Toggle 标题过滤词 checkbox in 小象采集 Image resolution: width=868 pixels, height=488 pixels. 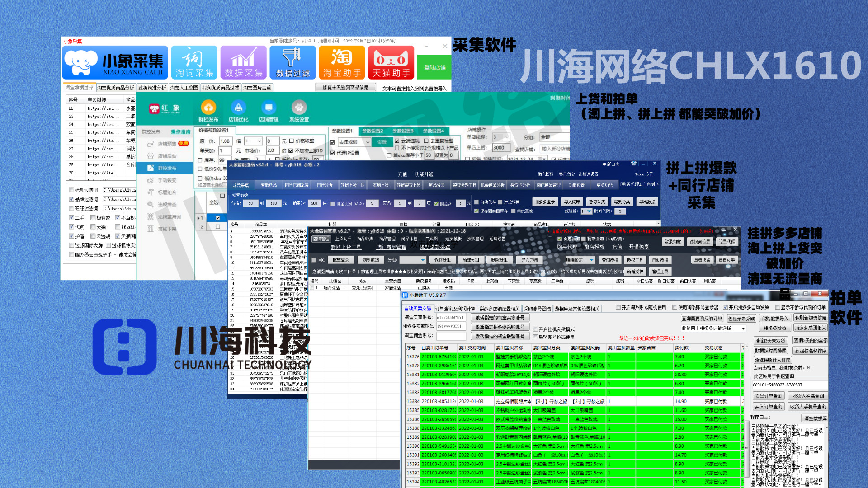(x=71, y=190)
